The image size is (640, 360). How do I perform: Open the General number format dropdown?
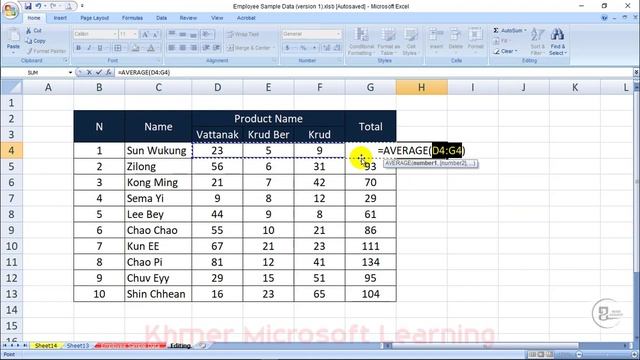pos(338,34)
